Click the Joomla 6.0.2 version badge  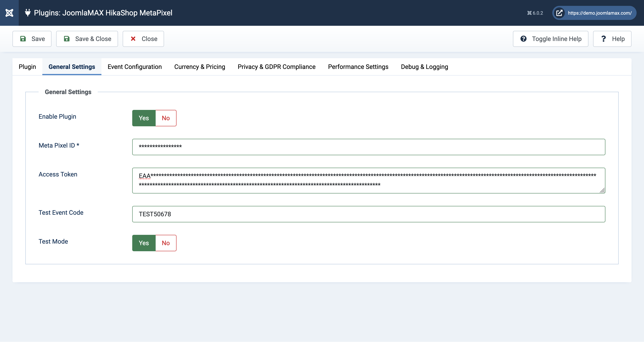point(535,13)
